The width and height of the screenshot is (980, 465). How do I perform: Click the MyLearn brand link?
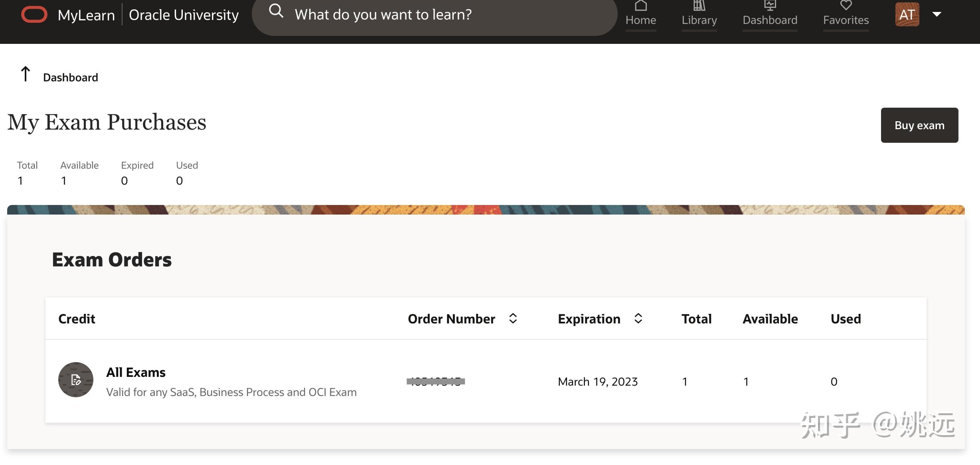tap(86, 15)
